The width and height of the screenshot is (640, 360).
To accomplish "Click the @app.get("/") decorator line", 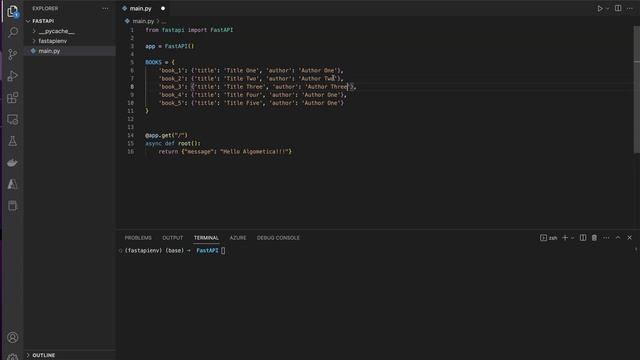I will point(166,135).
